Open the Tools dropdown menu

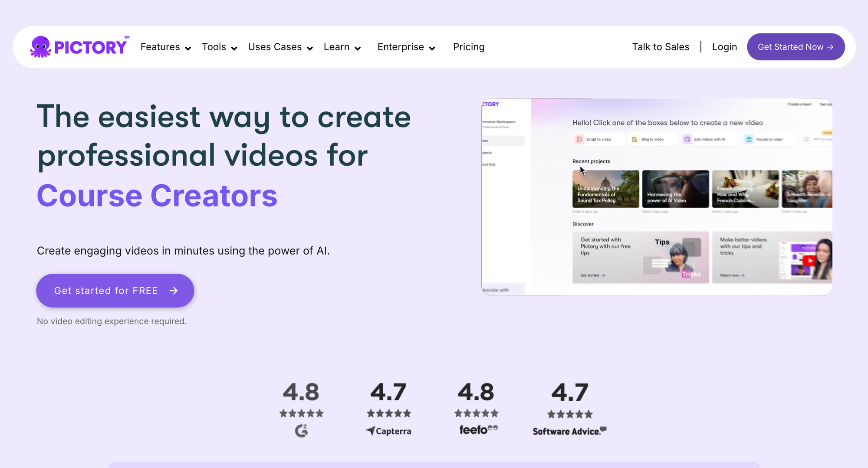click(x=220, y=47)
